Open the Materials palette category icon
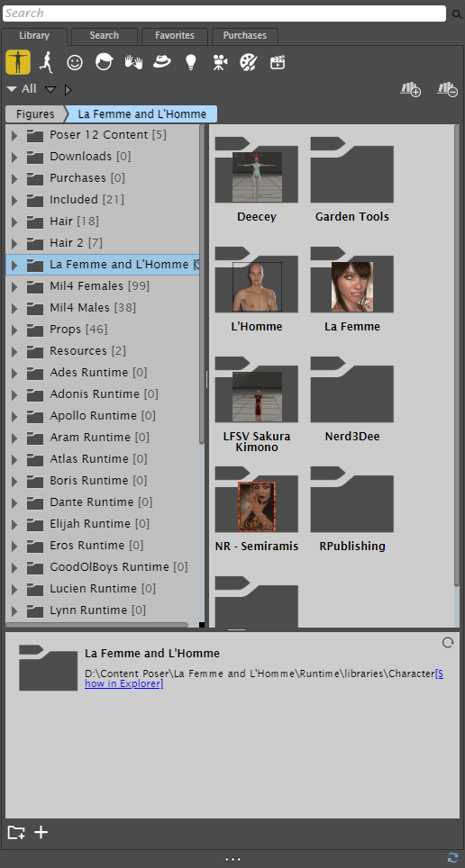Screen dimensions: 465x868 (249, 62)
